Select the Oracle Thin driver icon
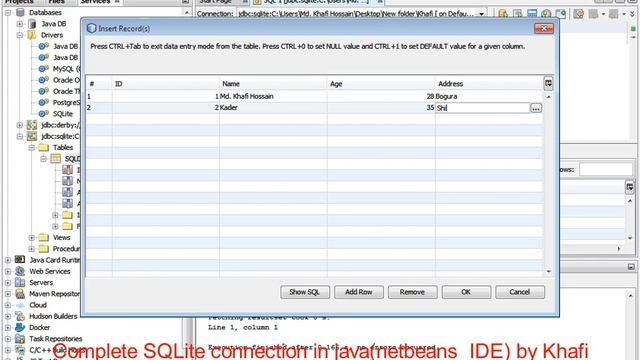Viewport: 640px width, 360px height. pyautogui.click(x=44, y=91)
